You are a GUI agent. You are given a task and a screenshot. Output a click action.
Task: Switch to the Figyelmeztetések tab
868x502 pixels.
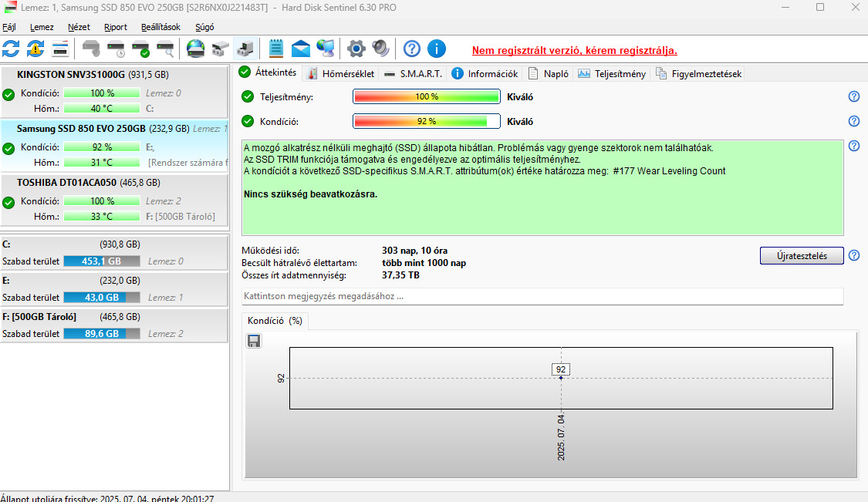pyautogui.click(x=698, y=73)
